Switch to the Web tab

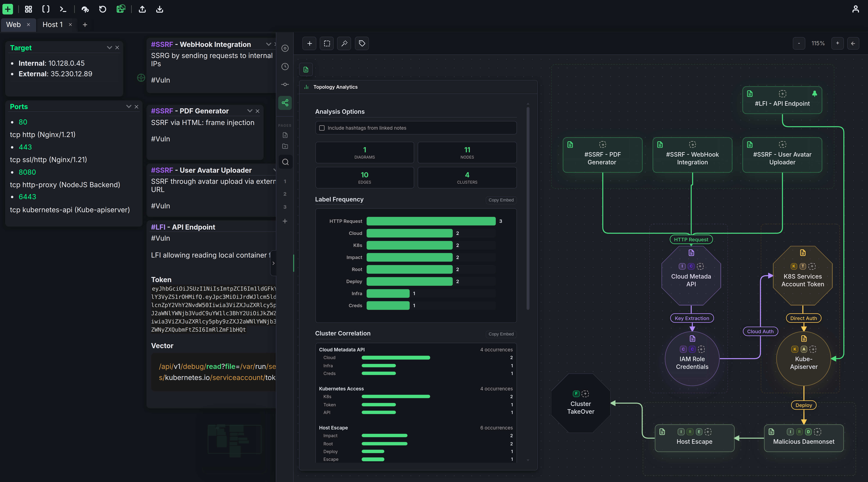tap(14, 25)
